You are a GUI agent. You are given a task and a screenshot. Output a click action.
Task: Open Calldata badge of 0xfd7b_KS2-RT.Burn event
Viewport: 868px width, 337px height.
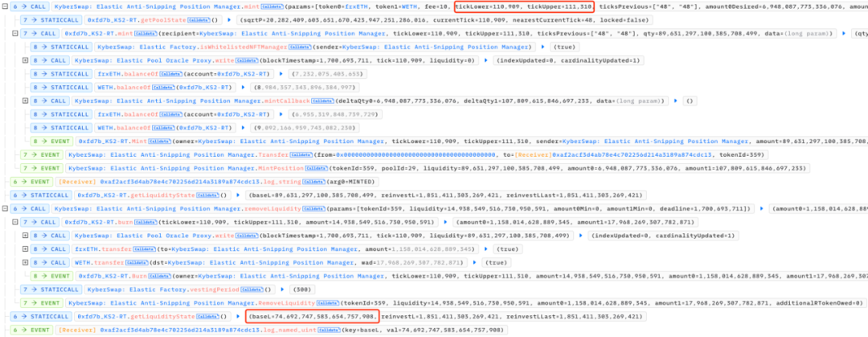click(x=158, y=276)
